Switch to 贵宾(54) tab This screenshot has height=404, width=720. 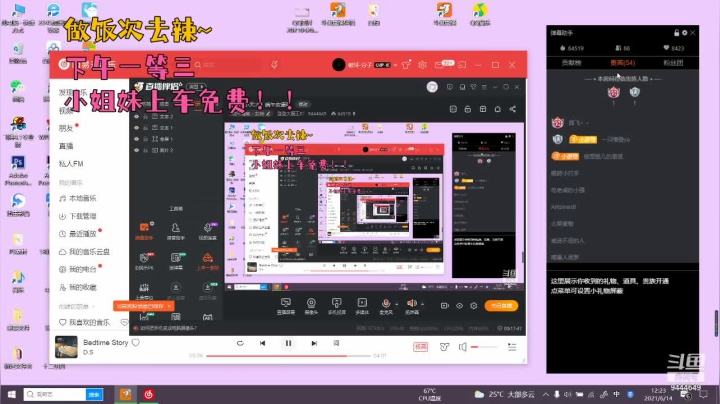(x=622, y=63)
